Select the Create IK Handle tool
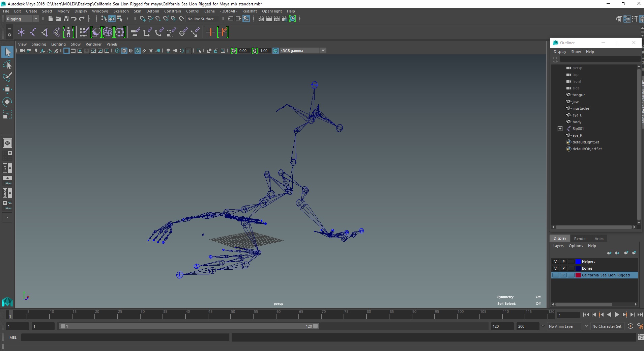 click(x=45, y=32)
